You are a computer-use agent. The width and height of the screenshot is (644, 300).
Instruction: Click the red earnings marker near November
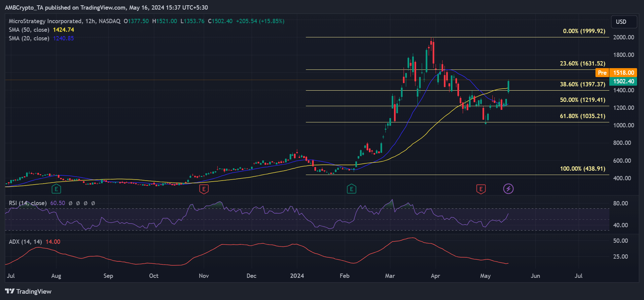pos(204,189)
